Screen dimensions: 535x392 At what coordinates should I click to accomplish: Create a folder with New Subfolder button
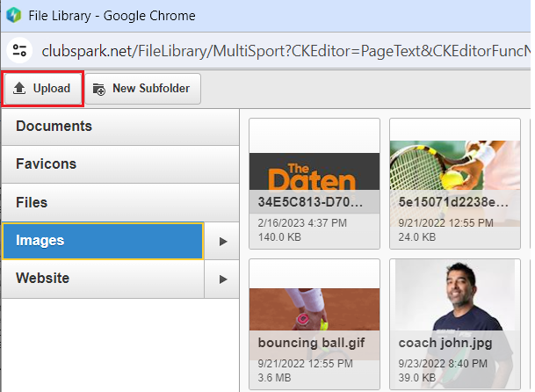pos(143,89)
